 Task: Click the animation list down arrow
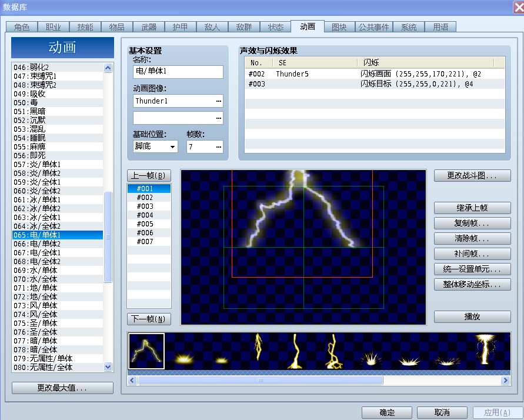point(108,367)
